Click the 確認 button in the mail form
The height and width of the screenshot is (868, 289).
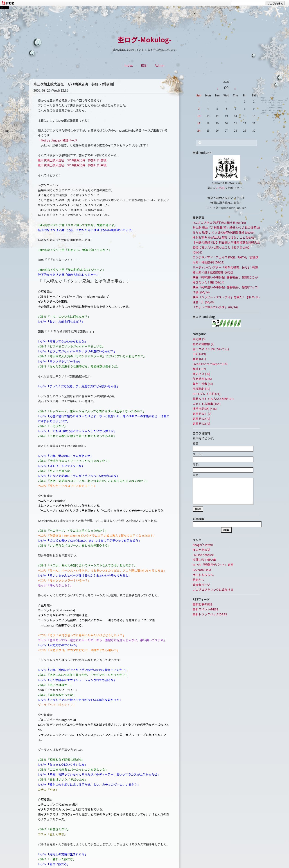coord(198,509)
